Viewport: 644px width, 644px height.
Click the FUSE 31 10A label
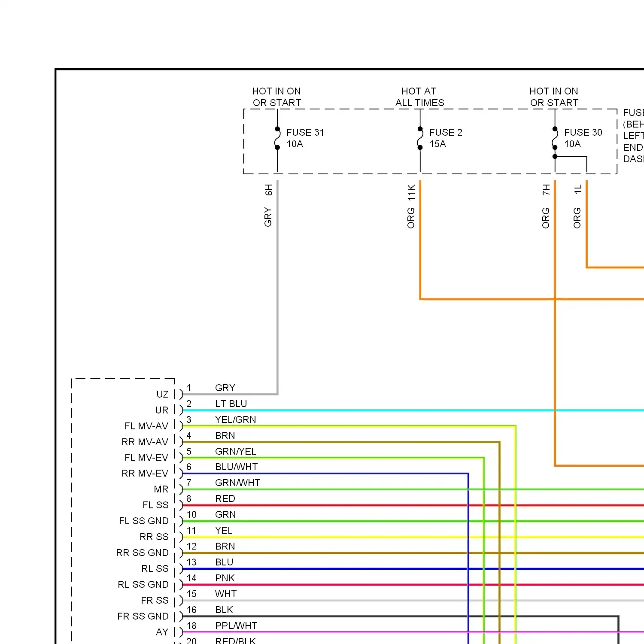[x=305, y=138]
